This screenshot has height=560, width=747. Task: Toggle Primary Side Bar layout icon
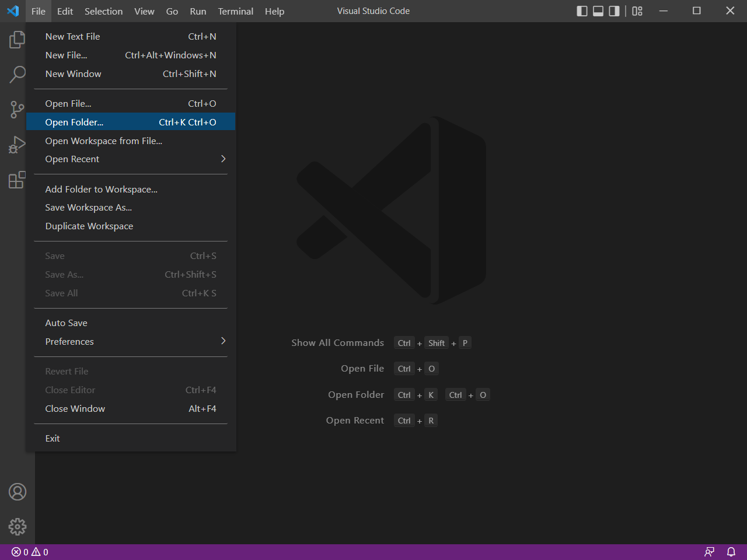tap(582, 11)
